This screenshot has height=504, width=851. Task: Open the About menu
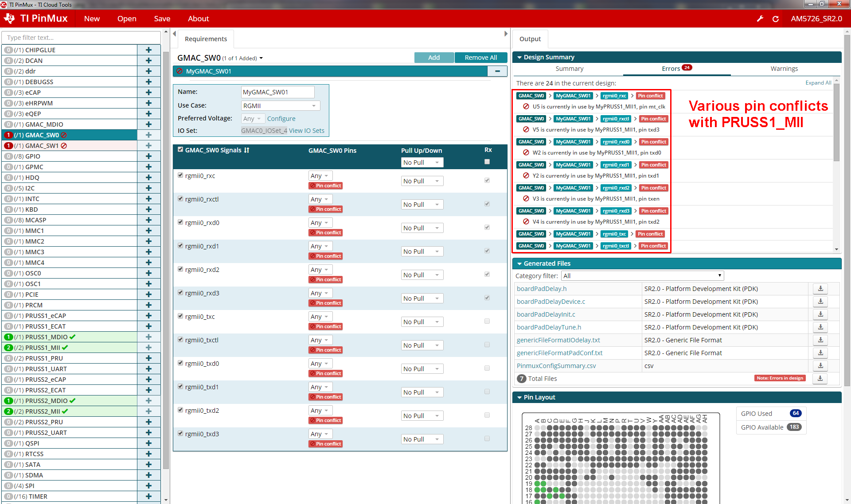(198, 19)
